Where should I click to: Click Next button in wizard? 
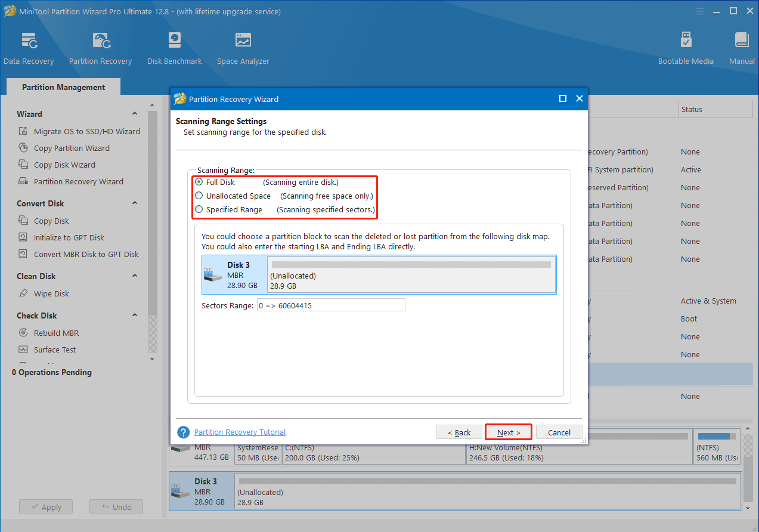509,432
